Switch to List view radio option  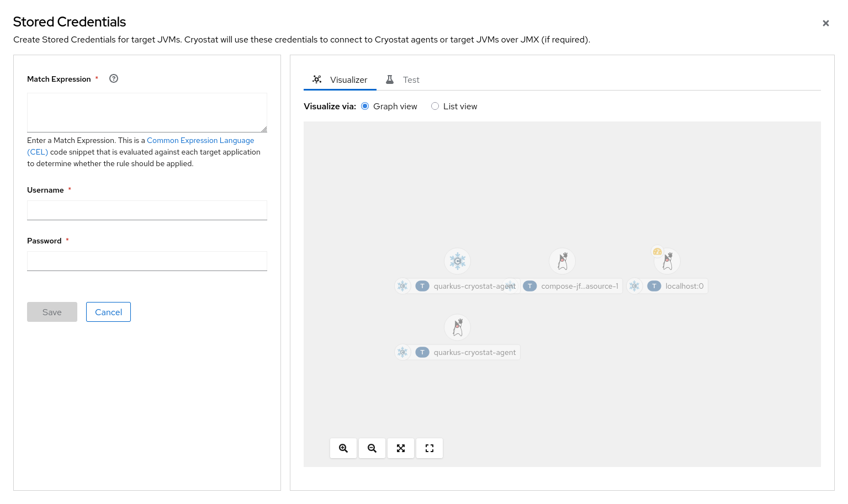coord(435,106)
